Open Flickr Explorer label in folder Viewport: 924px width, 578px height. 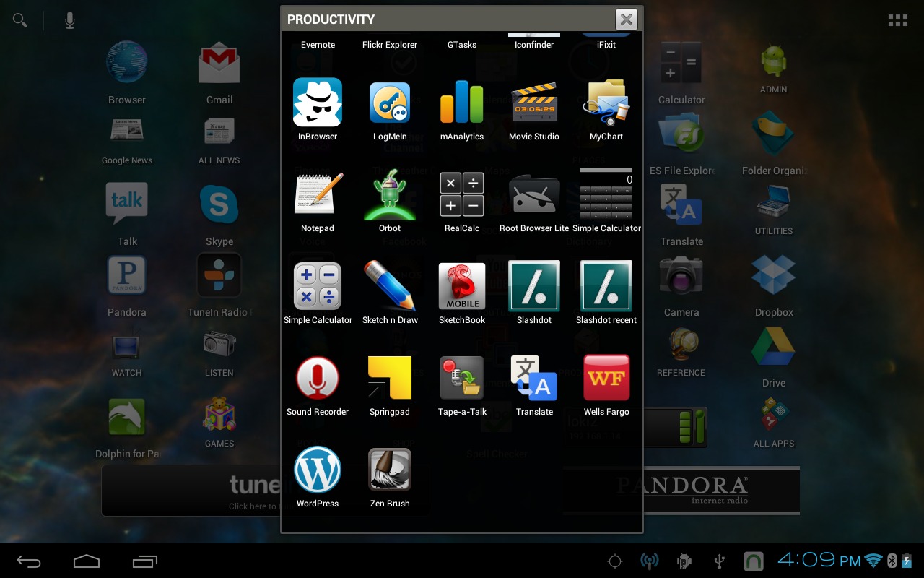[390, 45]
